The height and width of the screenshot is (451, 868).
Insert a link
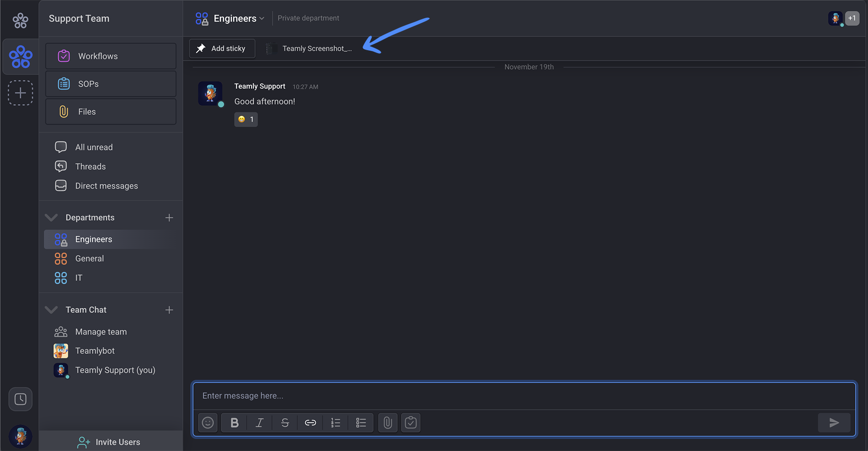(x=310, y=423)
